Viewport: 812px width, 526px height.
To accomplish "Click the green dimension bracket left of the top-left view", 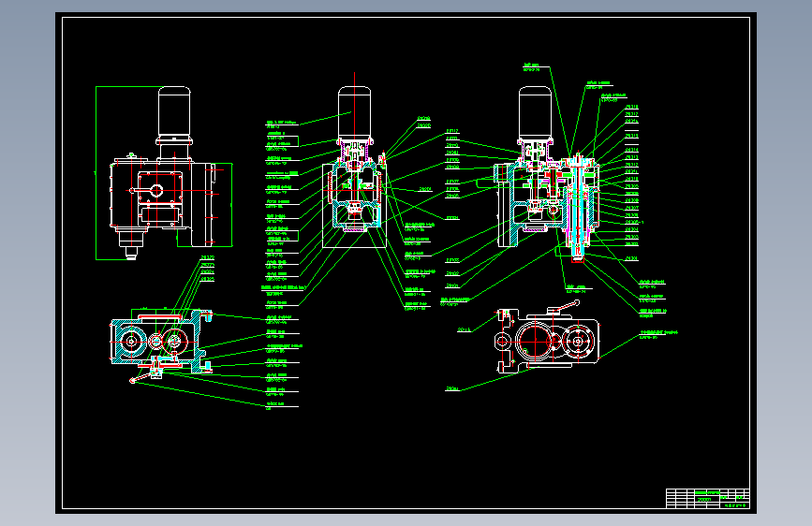I will click(x=96, y=173).
